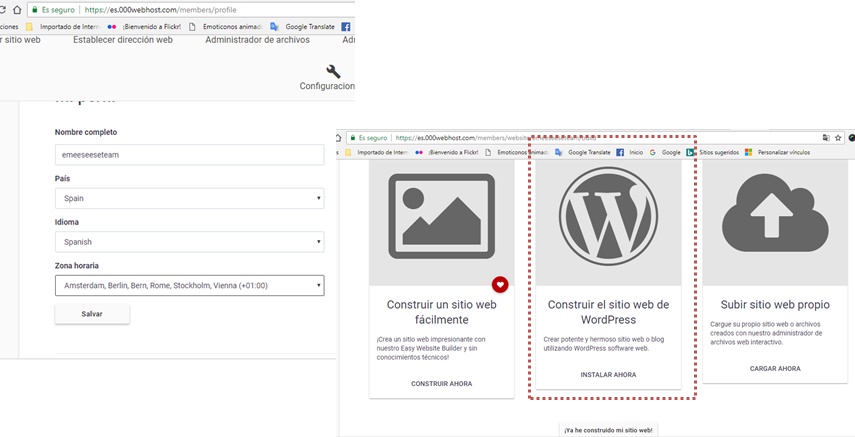Click 'Construir el sitio web de WordPress' heading
The image size is (855, 437).
click(x=609, y=312)
